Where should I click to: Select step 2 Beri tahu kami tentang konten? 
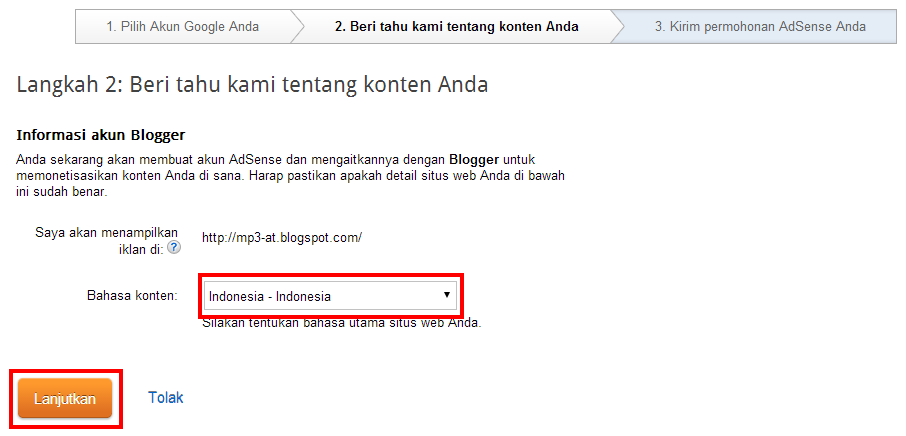tap(456, 27)
